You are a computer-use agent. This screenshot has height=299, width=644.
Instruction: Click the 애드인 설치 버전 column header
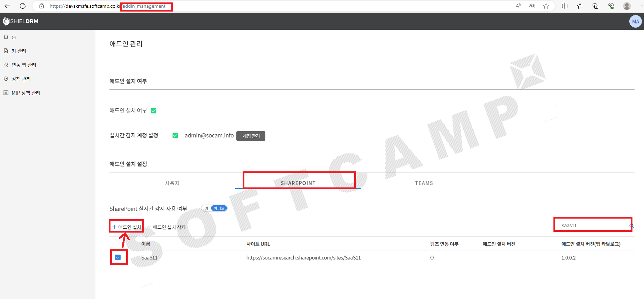point(499,244)
